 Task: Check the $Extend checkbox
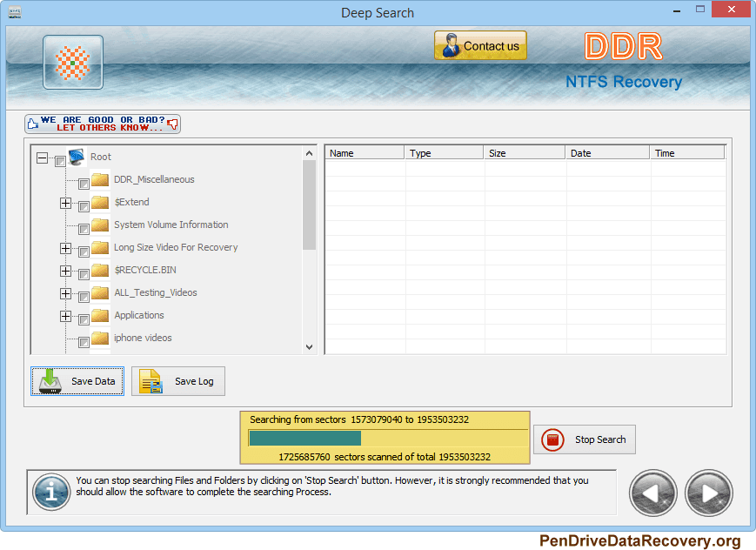click(x=84, y=206)
